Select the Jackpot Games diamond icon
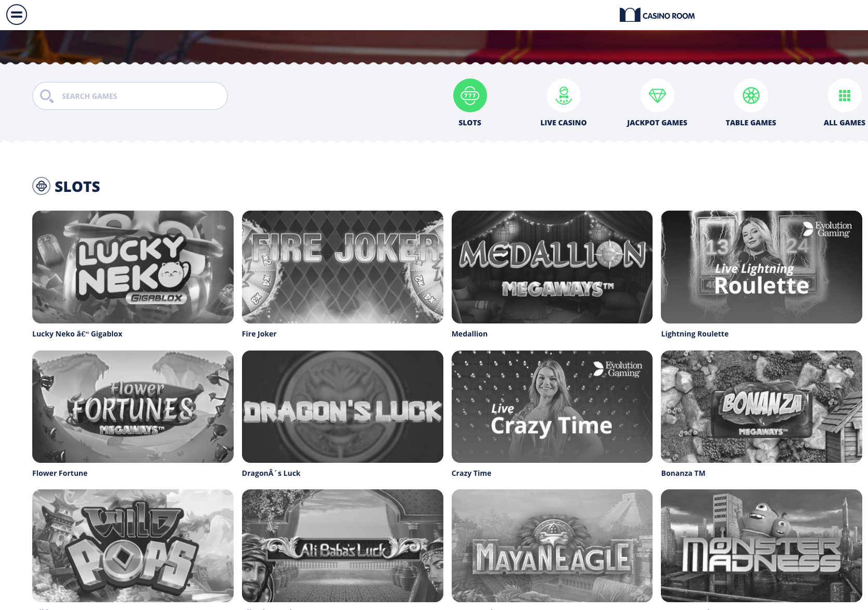This screenshot has height=610, width=868. click(657, 96)
